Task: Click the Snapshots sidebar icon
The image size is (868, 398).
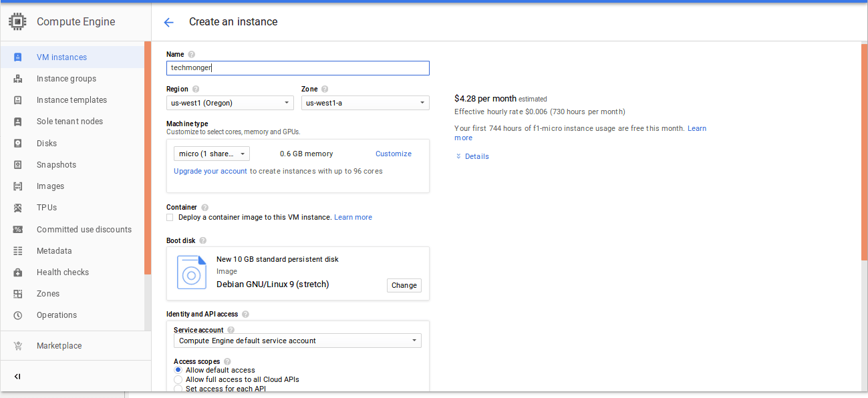Action: tap(18, 165)
